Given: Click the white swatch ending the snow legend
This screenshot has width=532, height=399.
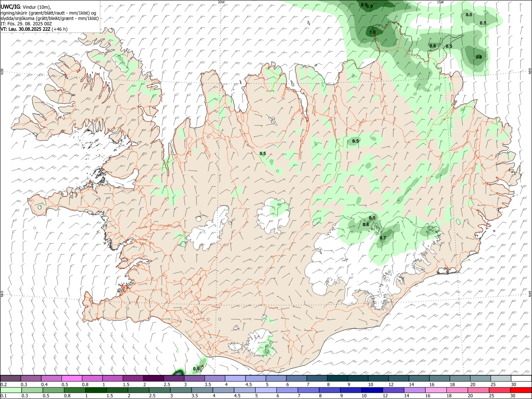Looking at the screenshot, I should pyautogui.click(x=521, y=378).
